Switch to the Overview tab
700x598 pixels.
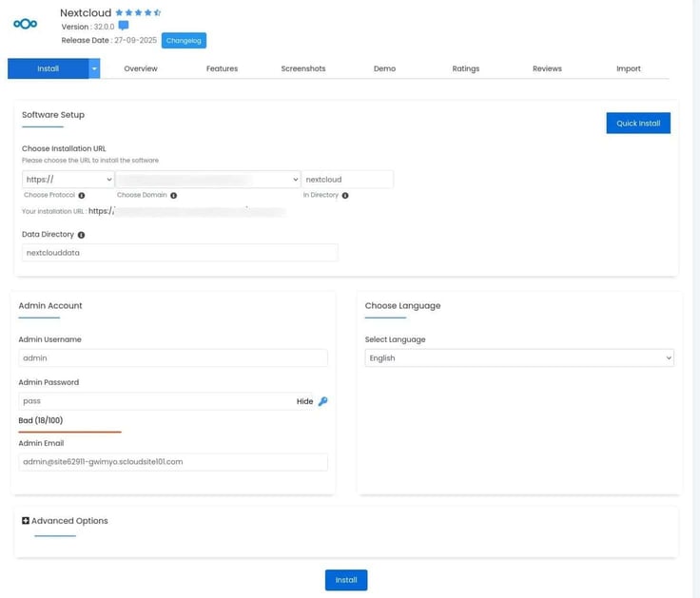coord(141,68)
